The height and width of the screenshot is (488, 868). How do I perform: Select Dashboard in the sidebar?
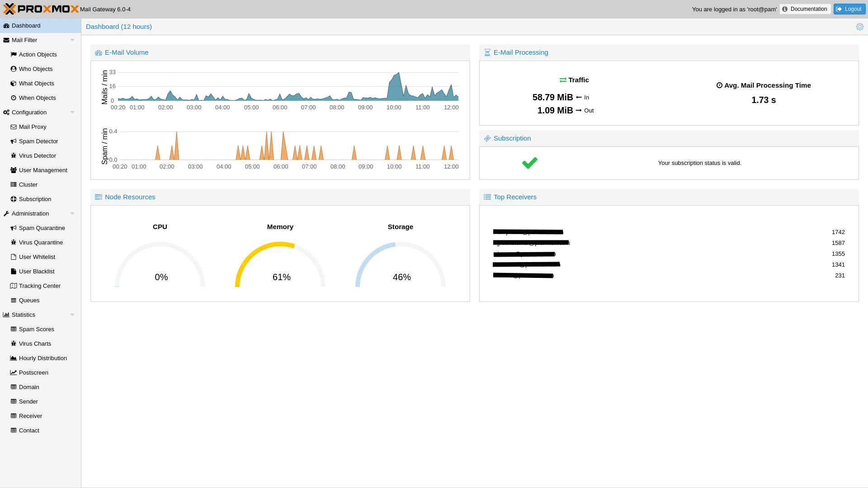(26, 26)
